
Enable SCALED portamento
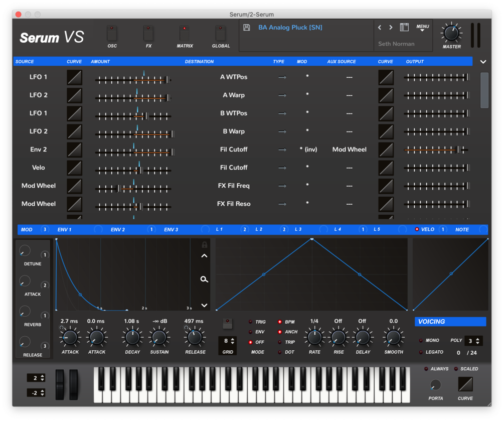456,369
